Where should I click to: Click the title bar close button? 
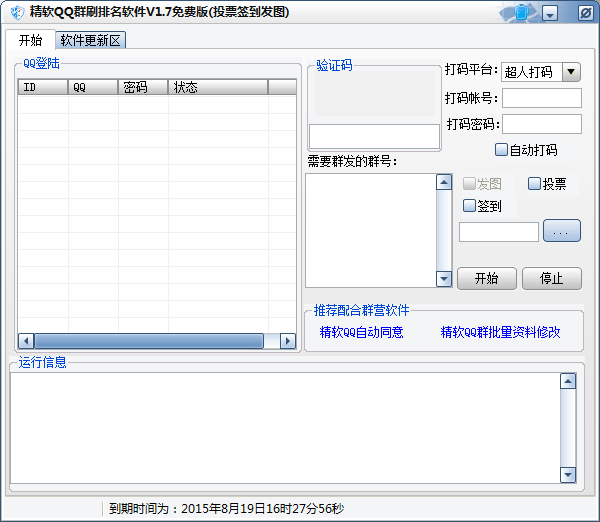point(585,13)
